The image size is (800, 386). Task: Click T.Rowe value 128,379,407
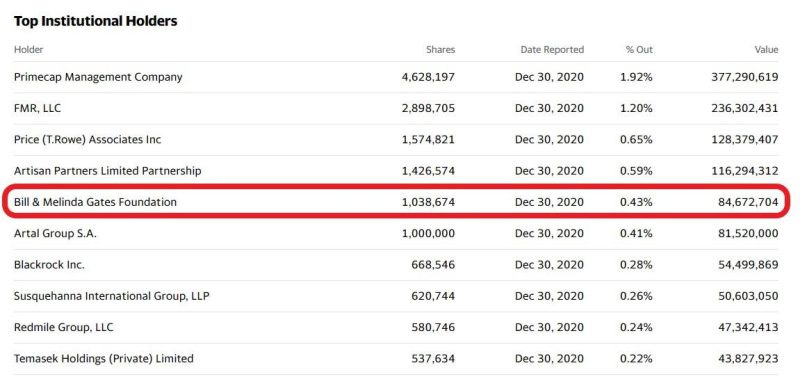[745, 139]
